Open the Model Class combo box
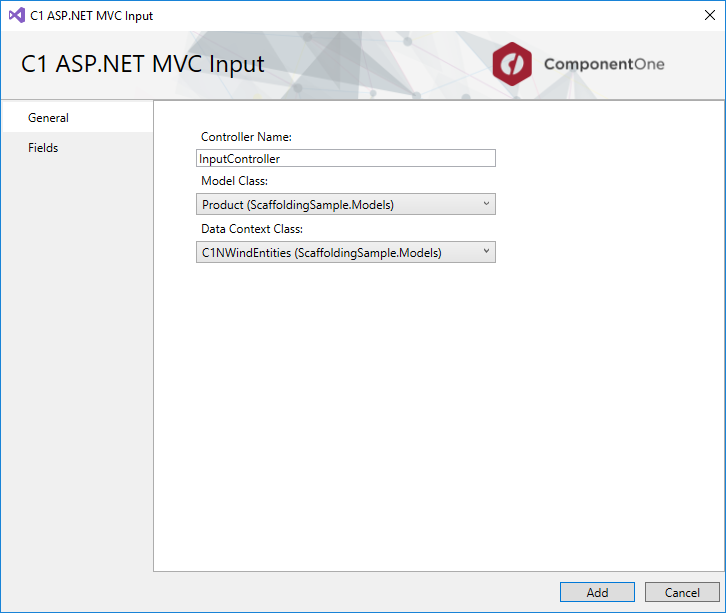Image resolution: width=726 pixels, height=613 pixels. pos(345,205)
